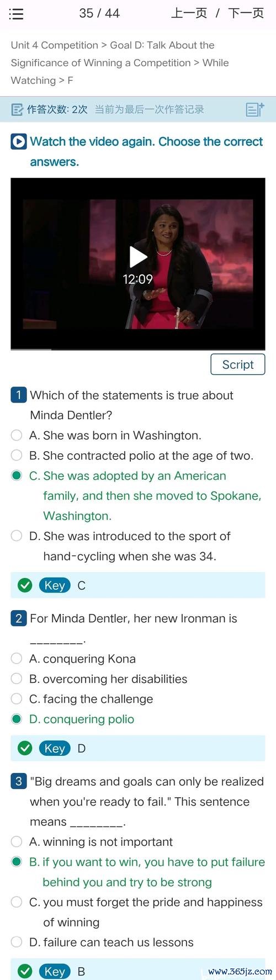Select A winning is not important
The image size is (276, 980).
[x=92, y=841]
